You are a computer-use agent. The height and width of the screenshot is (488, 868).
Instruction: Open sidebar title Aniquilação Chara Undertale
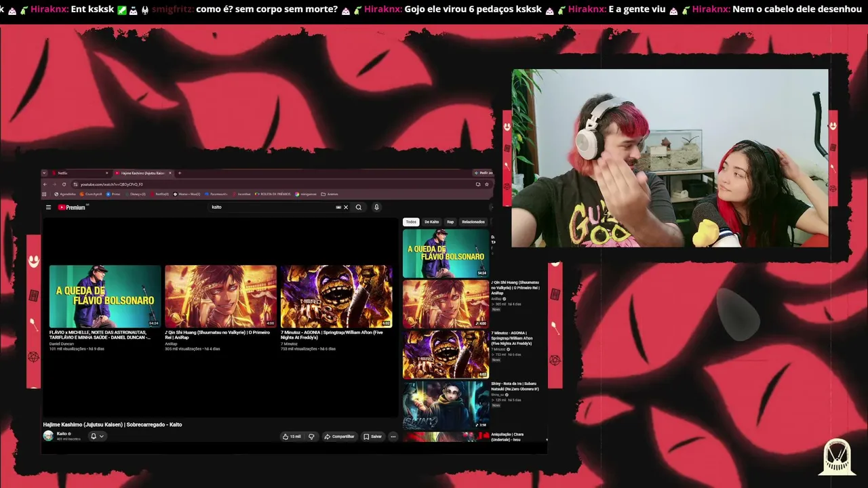[507, 437]
